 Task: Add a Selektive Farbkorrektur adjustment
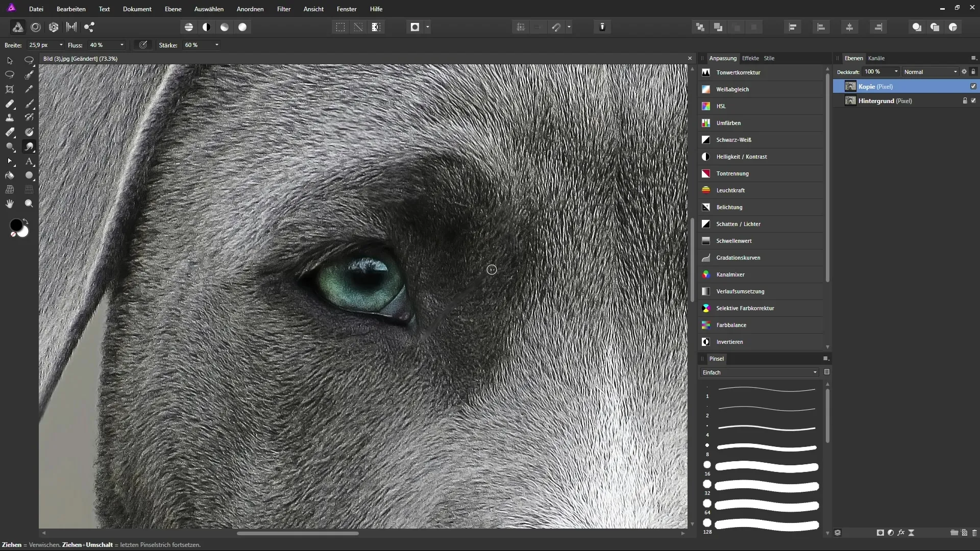(761, 308)
